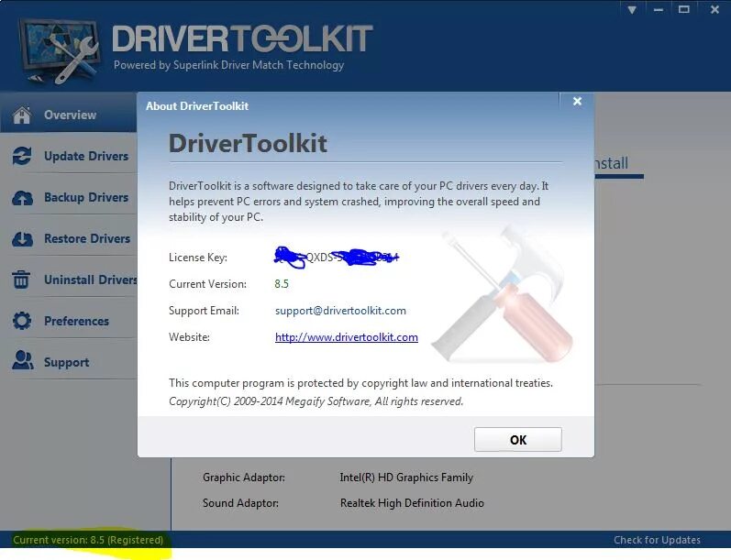Select the version number 8.5 in dialog
Viewport: 731px width, 560px height.
pos(282,284)
